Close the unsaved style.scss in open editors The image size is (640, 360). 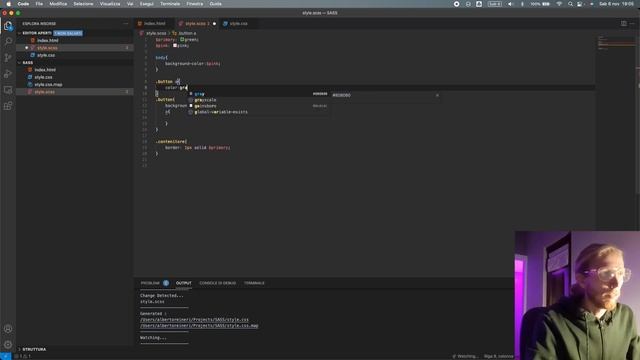pos(27,48)
